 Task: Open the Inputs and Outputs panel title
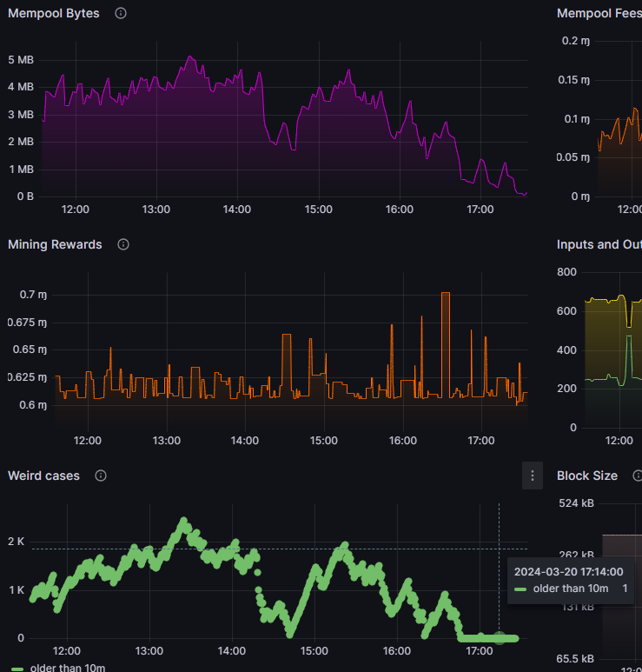pos(599,244)
